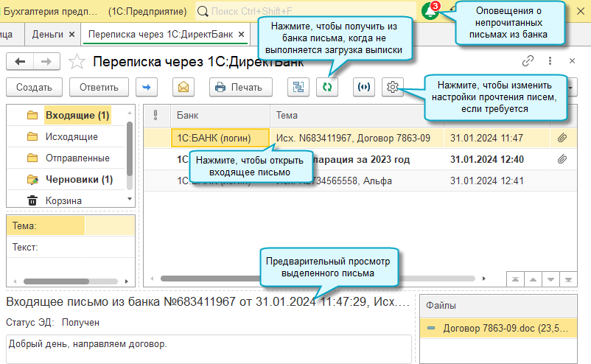The height and width of the screenshot is (364, 591).
Task: Click the Поиск search field
Action: tap(306, 11)
